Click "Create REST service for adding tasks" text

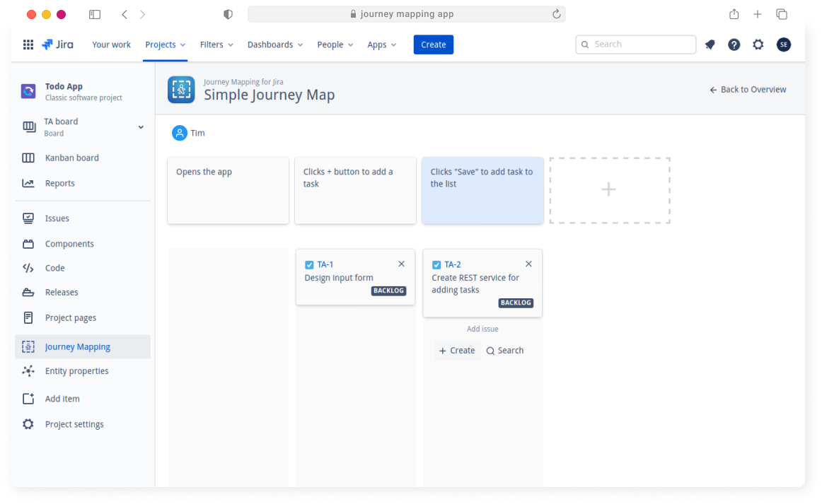click(x=475, y=283)
